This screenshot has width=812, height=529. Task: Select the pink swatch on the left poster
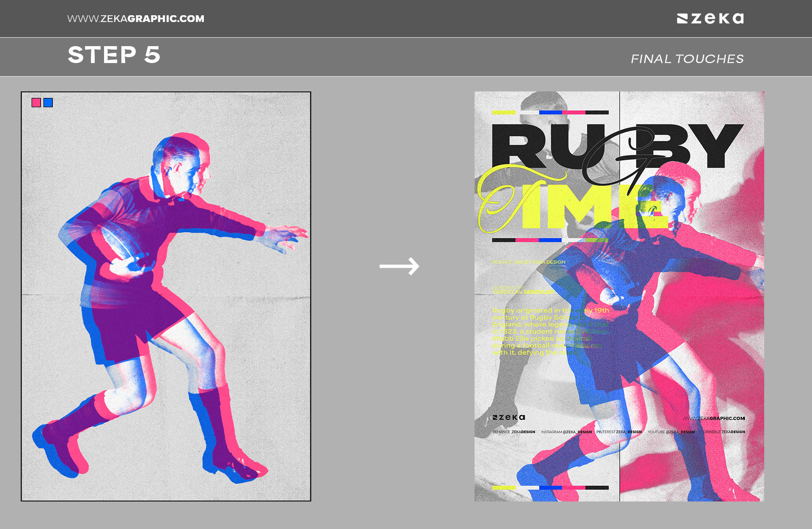[x=36, y=102]
